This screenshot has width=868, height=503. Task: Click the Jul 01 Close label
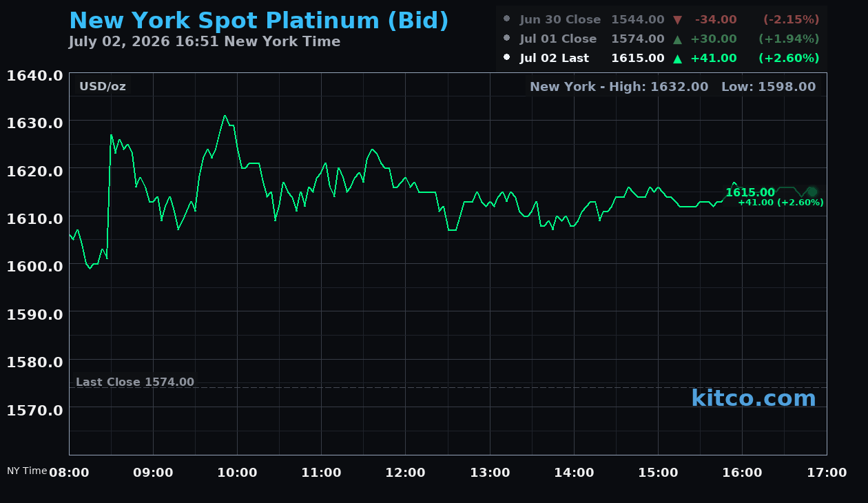(x=559, y=39)
